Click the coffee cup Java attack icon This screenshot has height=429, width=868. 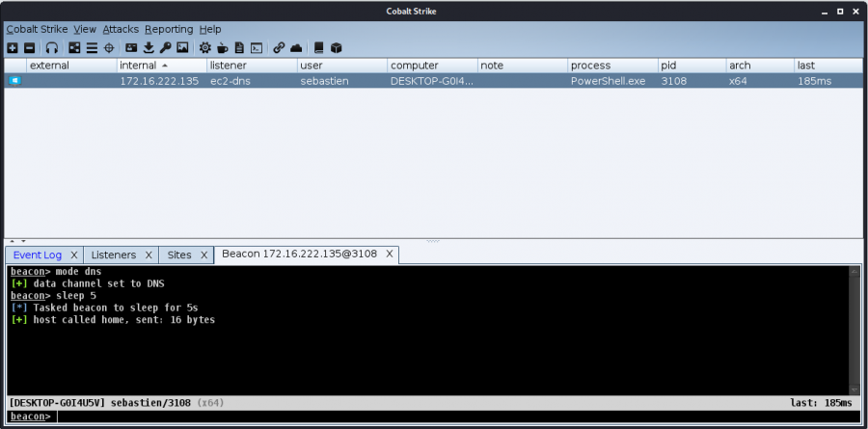tap(222, 47)
